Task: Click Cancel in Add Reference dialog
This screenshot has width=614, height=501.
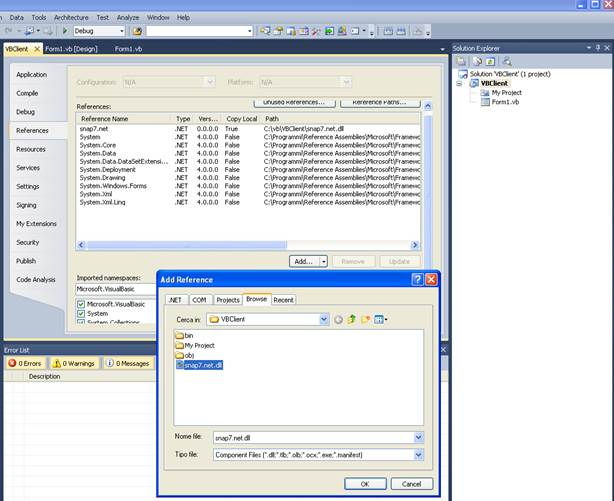Action: click(x=412, y=484)
